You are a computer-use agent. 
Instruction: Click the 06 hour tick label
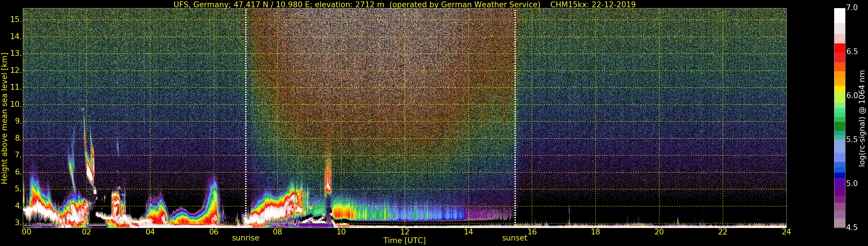[x=214, y=232]
